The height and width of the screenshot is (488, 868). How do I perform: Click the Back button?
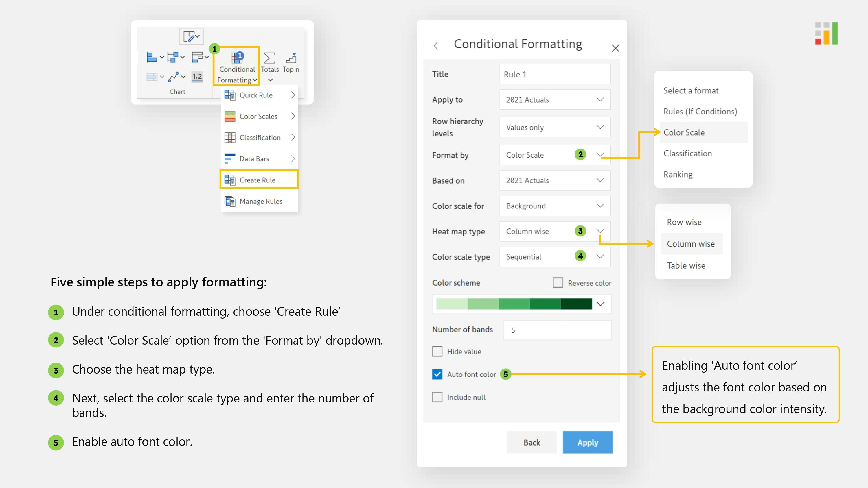coord(532,443)
